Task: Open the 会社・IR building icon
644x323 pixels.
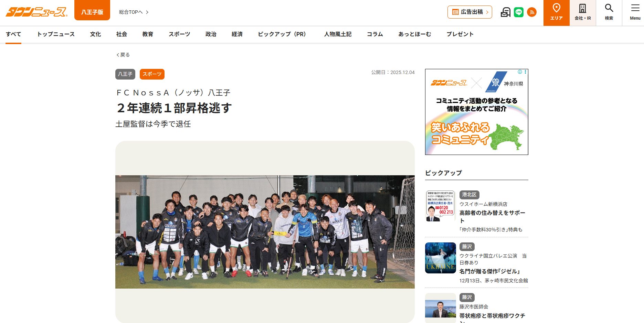Action: (583, 13)
